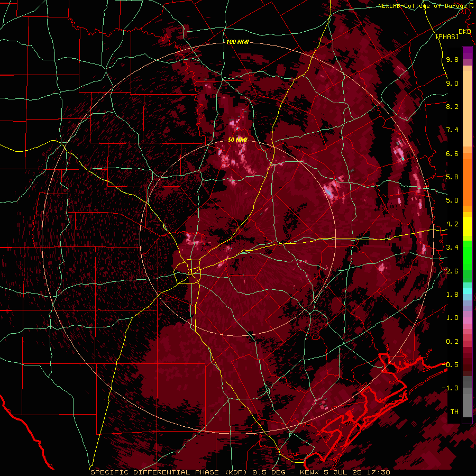Image resolution: width=476 pixels, height=476 pixels.
Task: Select the 5.8 scale value
Action: [452, 177]
